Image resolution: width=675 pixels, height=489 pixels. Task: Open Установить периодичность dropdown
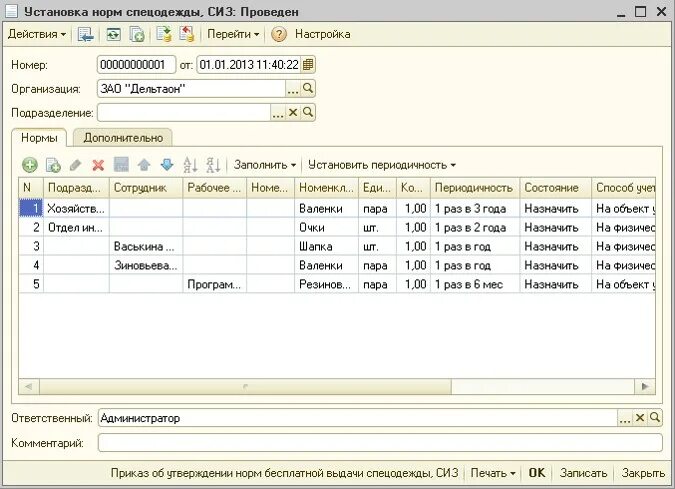382,165
